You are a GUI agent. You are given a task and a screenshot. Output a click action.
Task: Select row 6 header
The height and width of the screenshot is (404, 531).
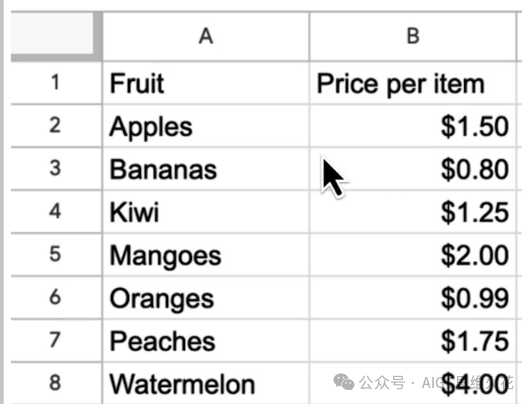[56, 298]
